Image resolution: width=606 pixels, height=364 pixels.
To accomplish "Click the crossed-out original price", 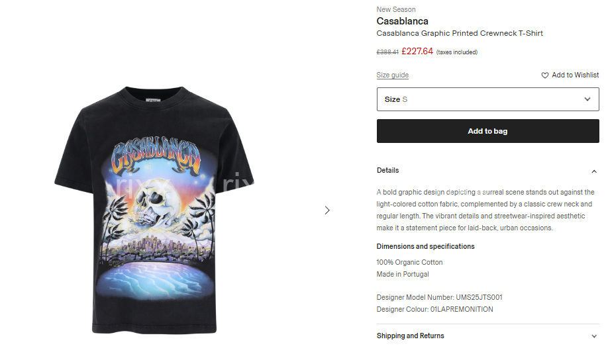I will [387, 52].
